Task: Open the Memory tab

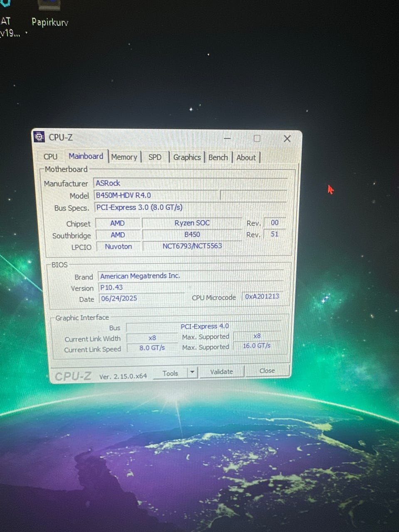Action: [x=124, y=157]
